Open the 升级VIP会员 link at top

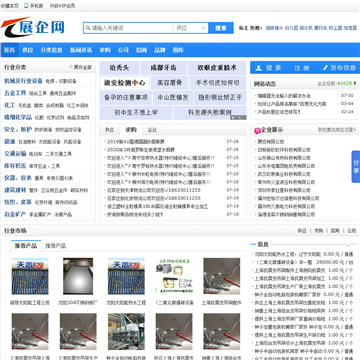click(x=62, y=6)
